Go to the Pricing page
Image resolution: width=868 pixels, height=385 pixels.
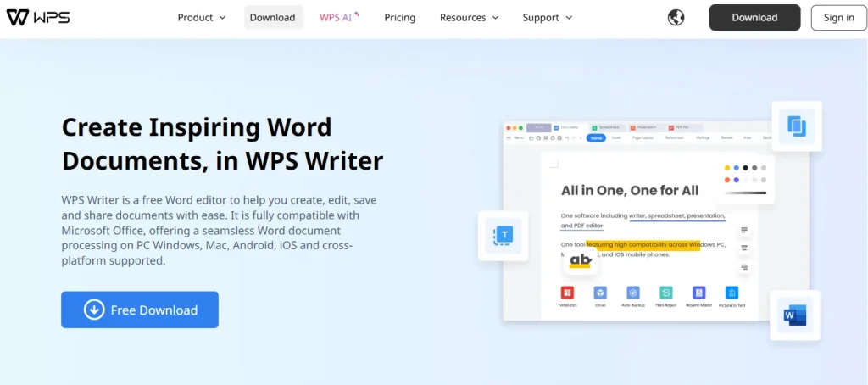[399, 18]
